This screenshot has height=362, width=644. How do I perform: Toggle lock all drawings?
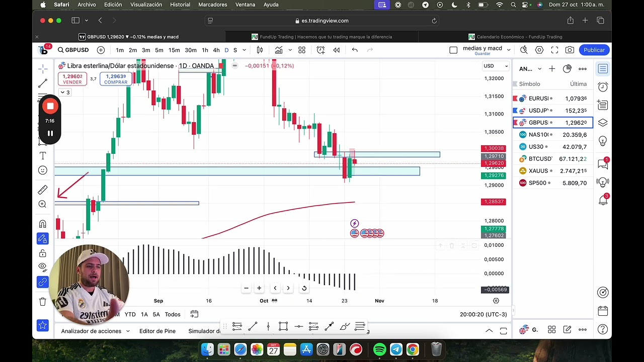(x=43, y=253)
